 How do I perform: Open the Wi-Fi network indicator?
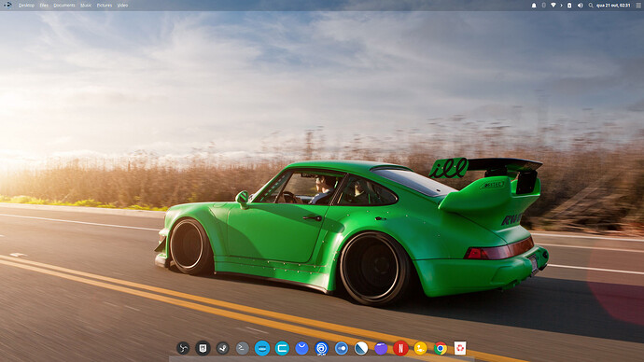[x=553, y=6]
